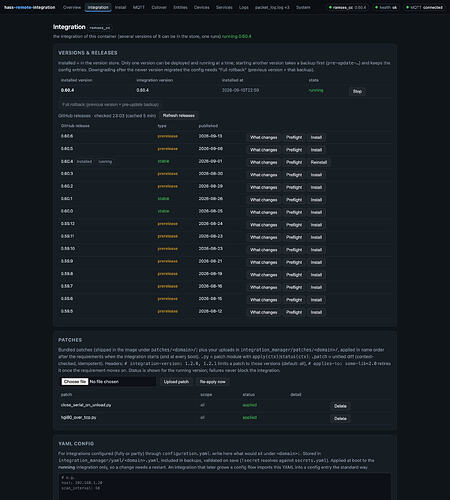Install release 0.59.12
The height and width of the screenshot is (500, 450).
click(316, 225)
